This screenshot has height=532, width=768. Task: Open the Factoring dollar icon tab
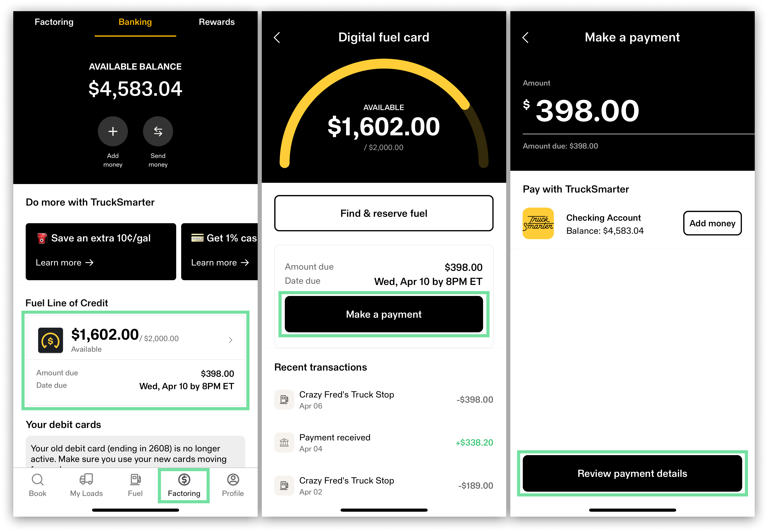[x=184, y=479]
